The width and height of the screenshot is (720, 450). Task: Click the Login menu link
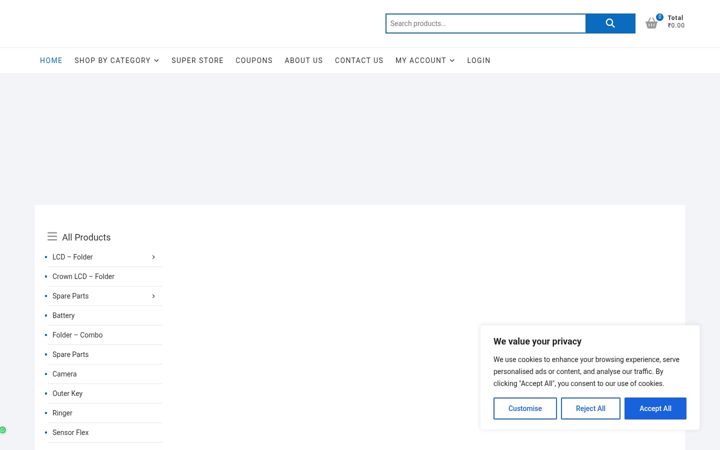tap(478, 60)
